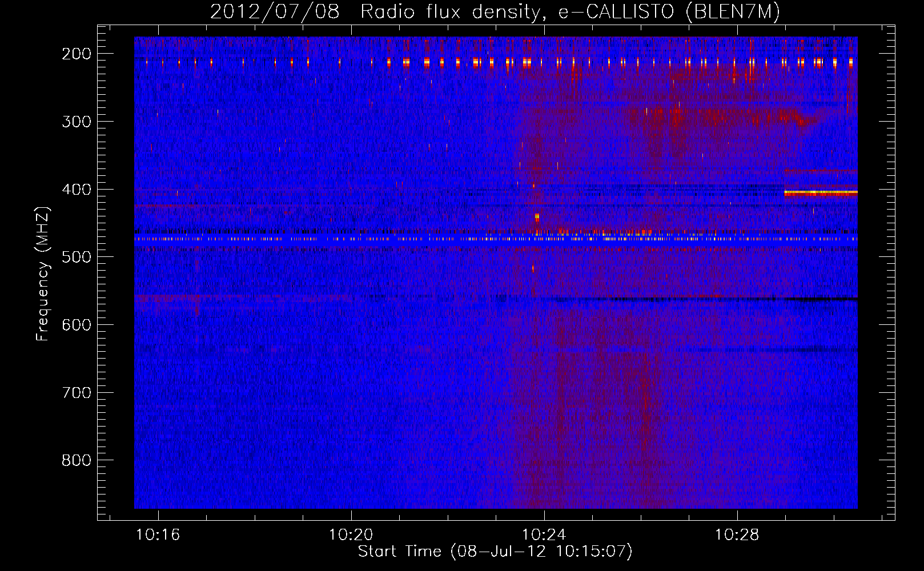
Task: Click the 200 frequency tick label
Action: (77, 54)
